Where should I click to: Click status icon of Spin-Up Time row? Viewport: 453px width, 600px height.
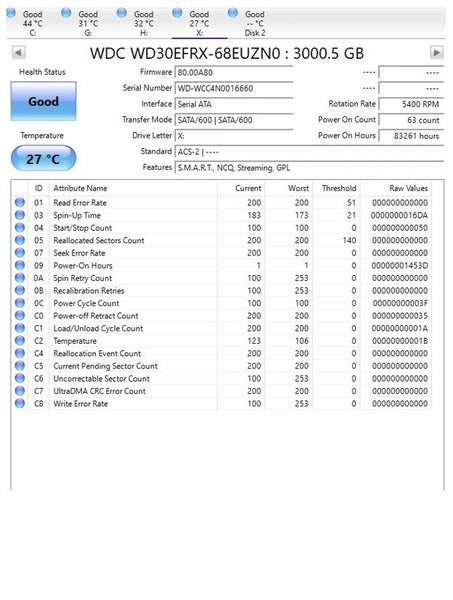[20, 215]
